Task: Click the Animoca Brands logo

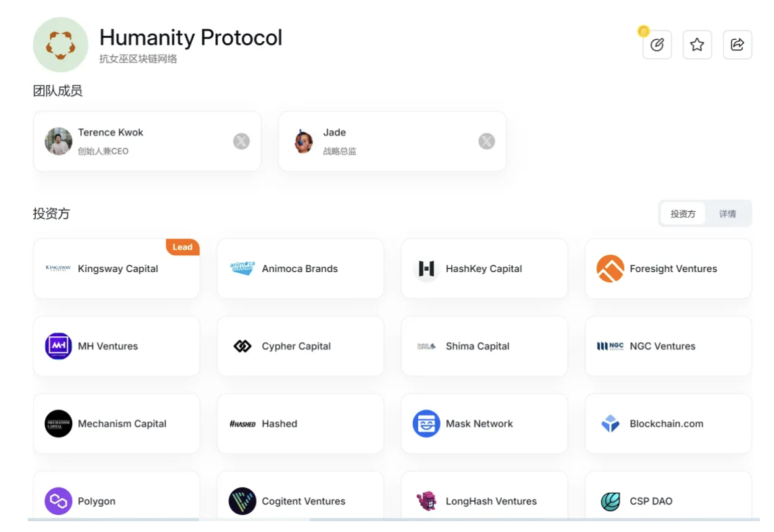Action: click(242, 269)
